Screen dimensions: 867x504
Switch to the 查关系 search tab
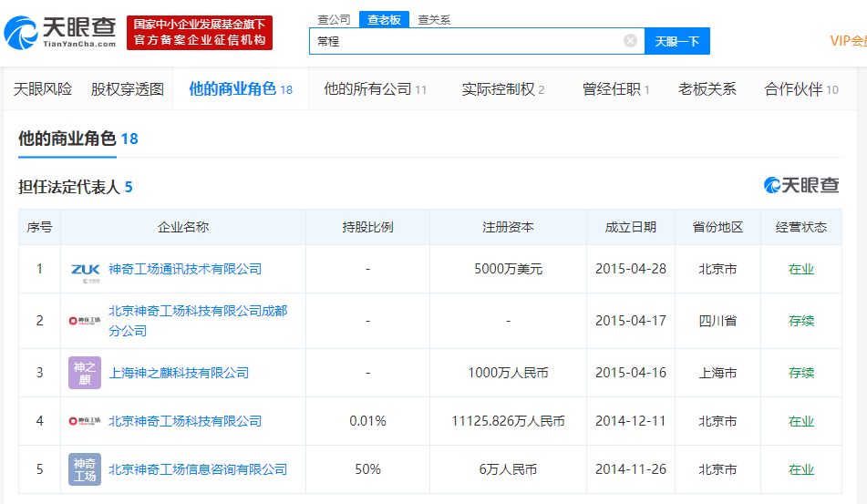434,20
